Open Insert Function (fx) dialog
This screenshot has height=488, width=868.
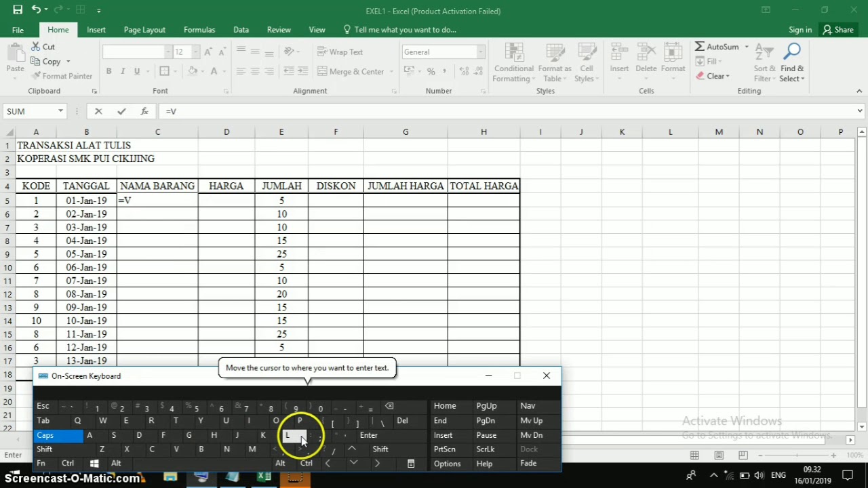pyautogui.click(x=144, y=111)
